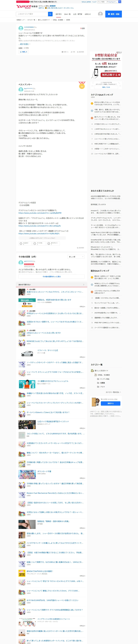Report violation under the best answer
The height and width of the screenshot is (644, 138).
80,248
